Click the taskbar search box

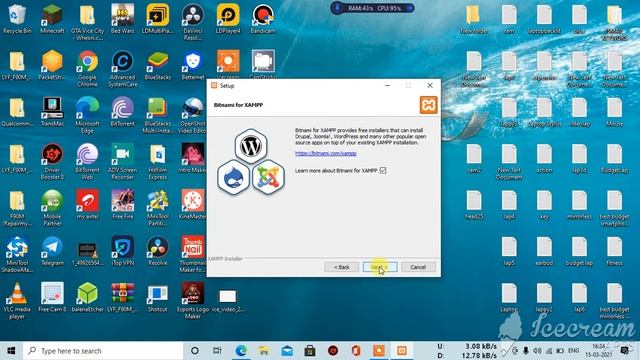(103, 351)
